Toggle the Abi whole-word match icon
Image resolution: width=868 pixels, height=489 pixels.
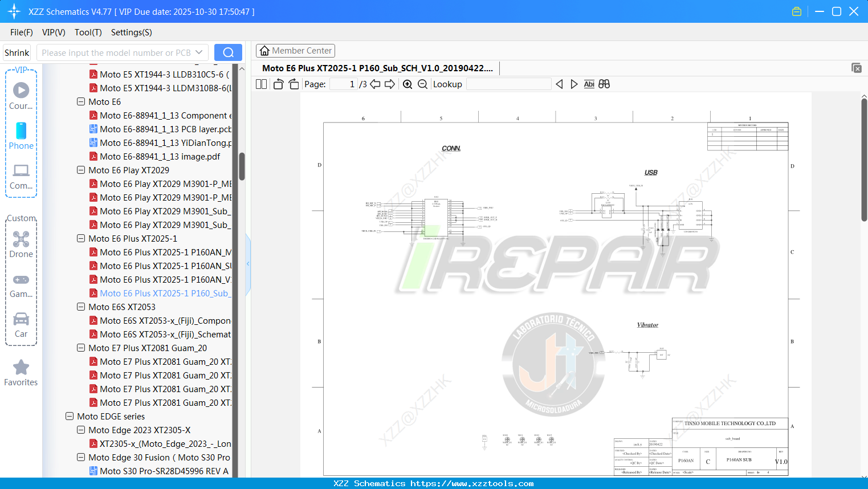click(589, 84)
